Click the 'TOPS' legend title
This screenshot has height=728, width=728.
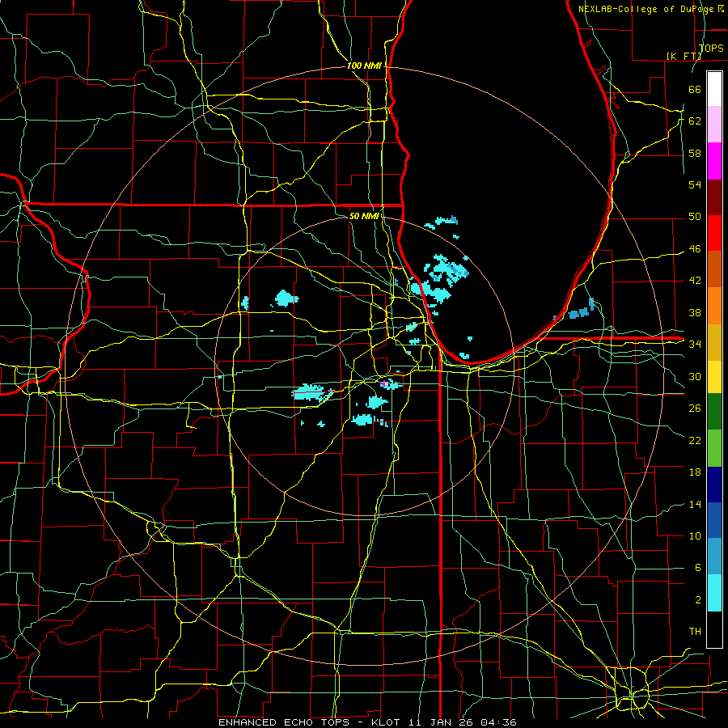coord(711,48)
